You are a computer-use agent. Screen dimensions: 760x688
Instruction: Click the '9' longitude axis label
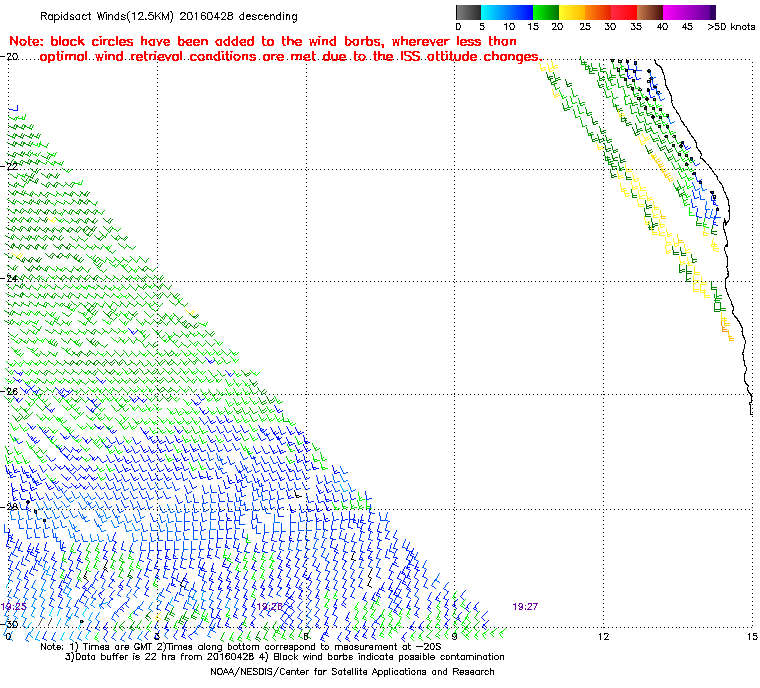click(x=454, y=636)
